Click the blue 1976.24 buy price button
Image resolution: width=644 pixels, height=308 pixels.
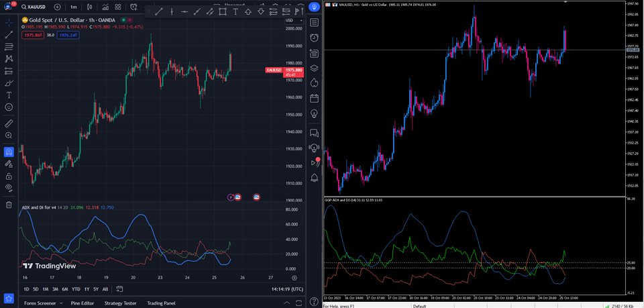pos(67,35)
